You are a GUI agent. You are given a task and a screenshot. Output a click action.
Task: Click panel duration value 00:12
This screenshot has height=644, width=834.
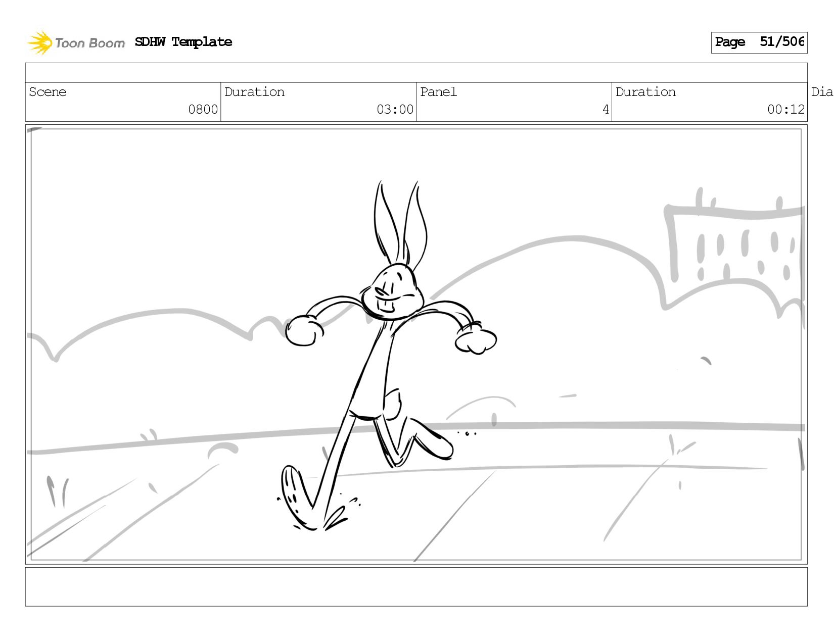[786, 110]
